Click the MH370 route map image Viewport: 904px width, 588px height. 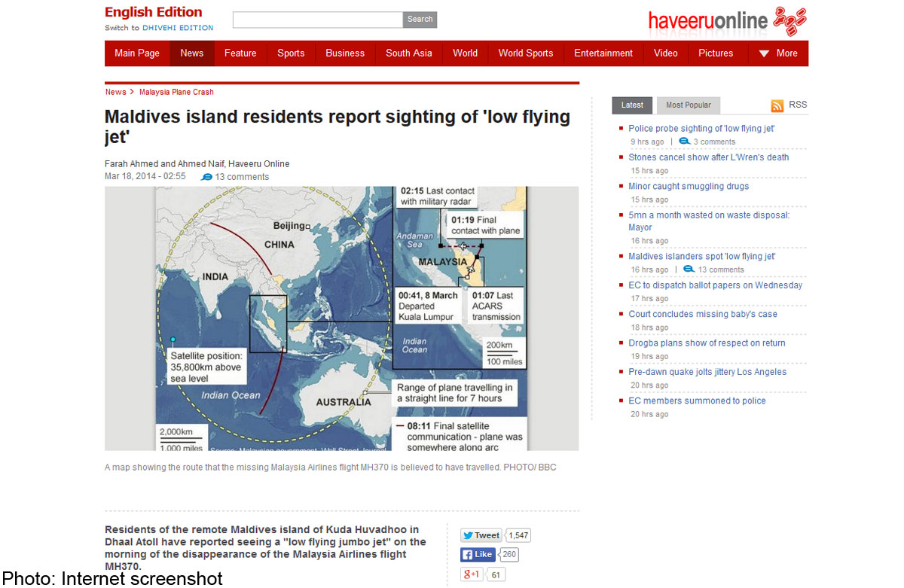coord(341,318)
